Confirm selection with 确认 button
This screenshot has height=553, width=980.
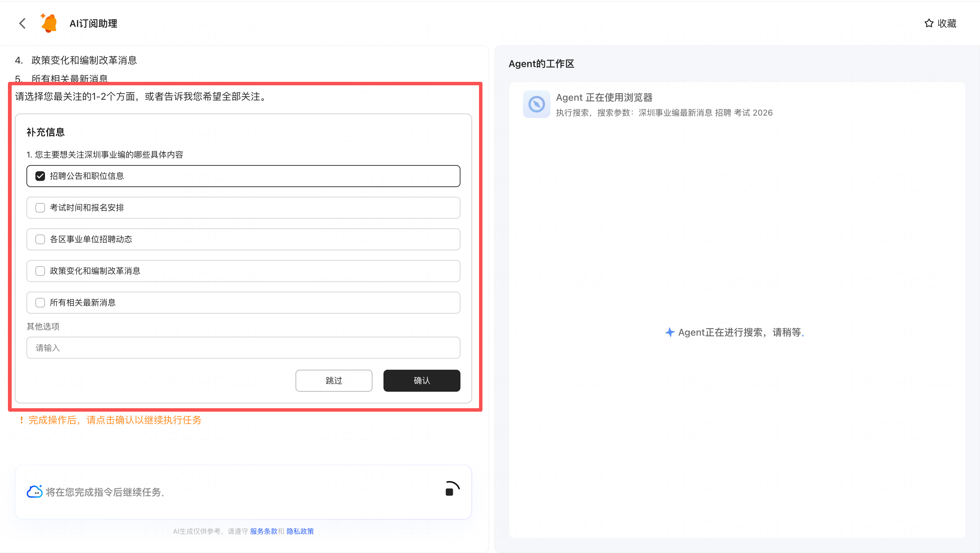[422, 380]
